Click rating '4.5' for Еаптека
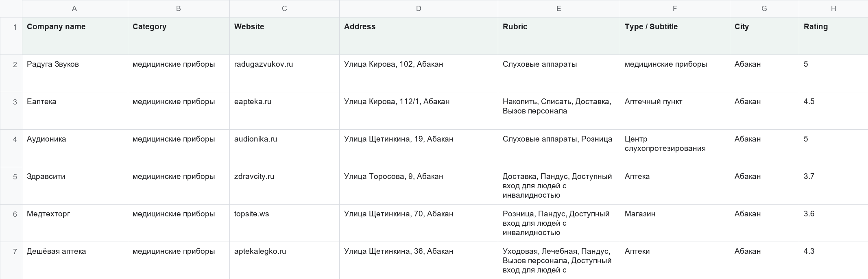This screenshot has height=279, width=868. point(833,111)
